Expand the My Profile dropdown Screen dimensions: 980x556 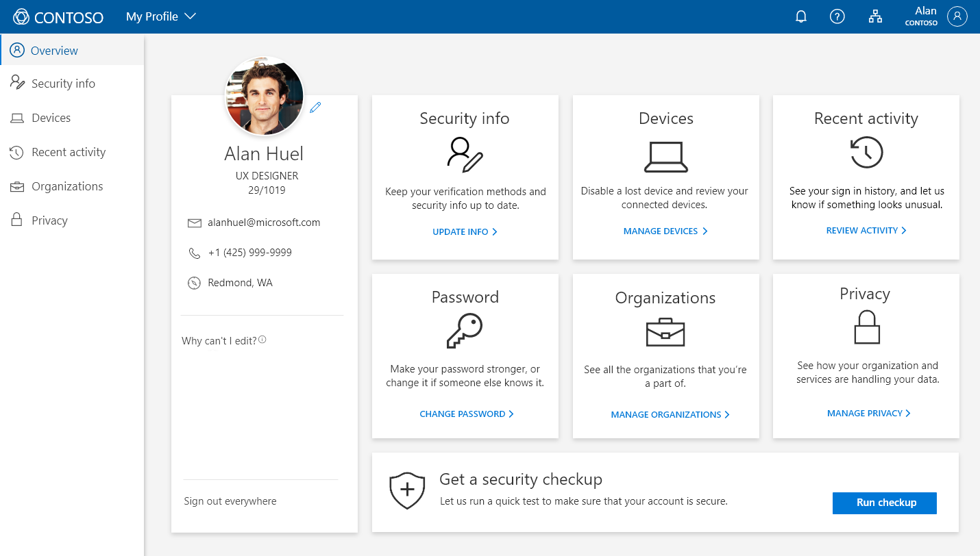[x=161, y=16]
